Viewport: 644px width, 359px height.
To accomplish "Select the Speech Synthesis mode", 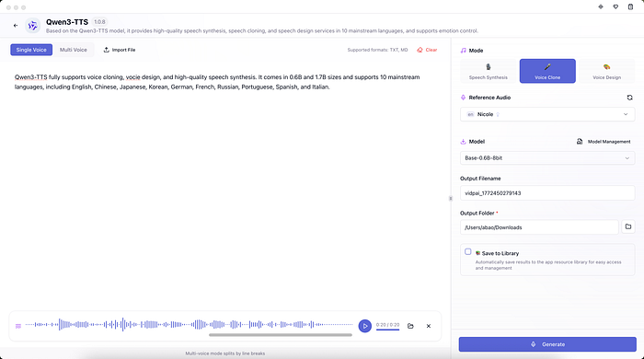I will (489, 71).
